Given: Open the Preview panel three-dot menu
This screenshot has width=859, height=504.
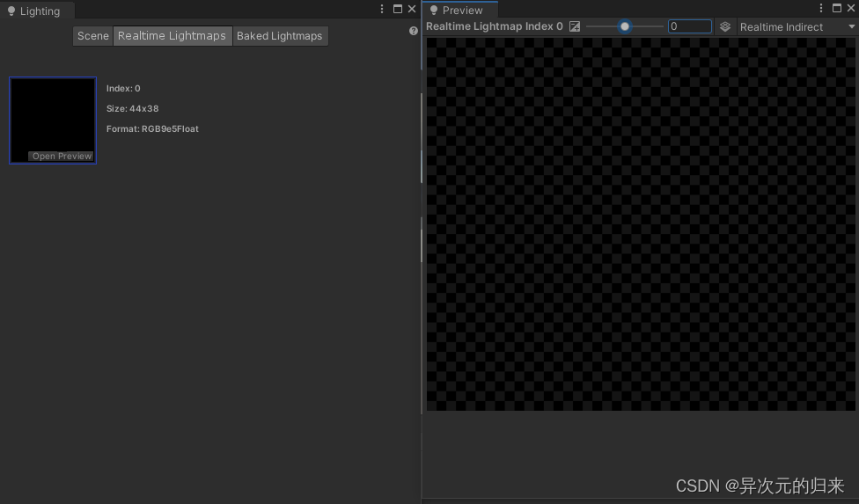Looking at the screenshot, I should click(x=820, y=8).
